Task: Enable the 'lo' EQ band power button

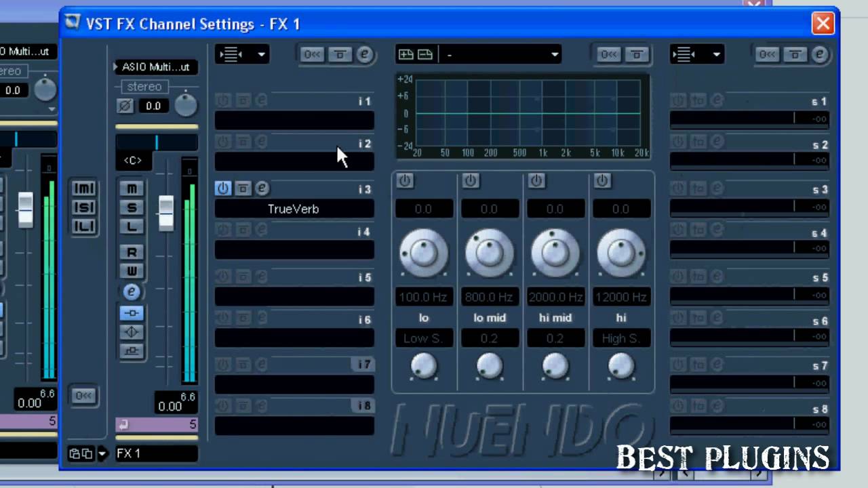Action: (x=405, y=180)
